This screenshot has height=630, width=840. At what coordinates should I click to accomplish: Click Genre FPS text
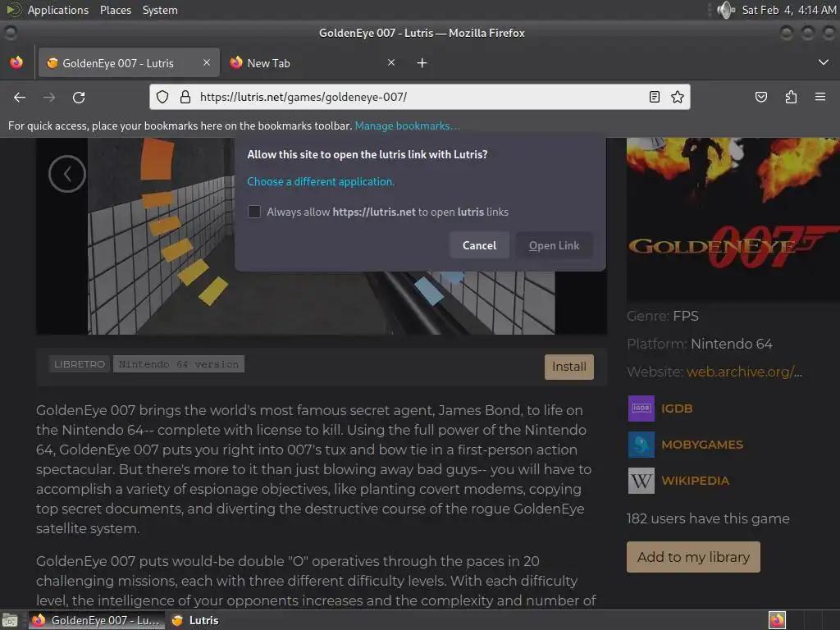[663, 316]
